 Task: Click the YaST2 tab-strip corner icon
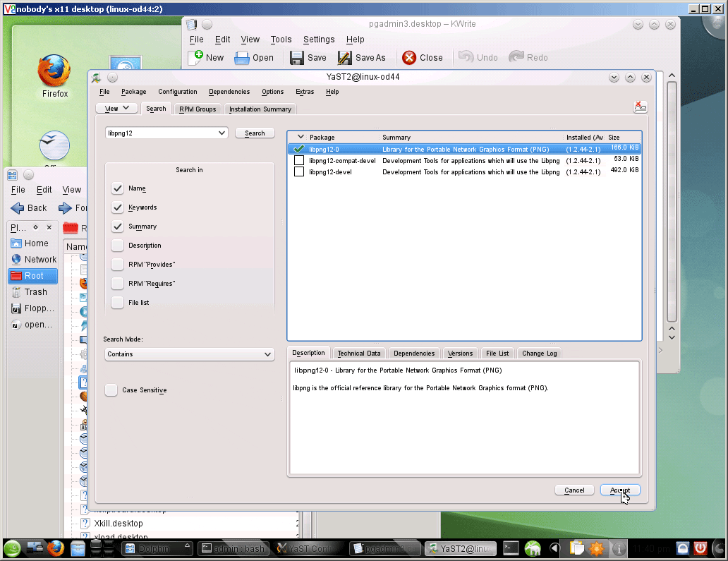click(641, 107)
